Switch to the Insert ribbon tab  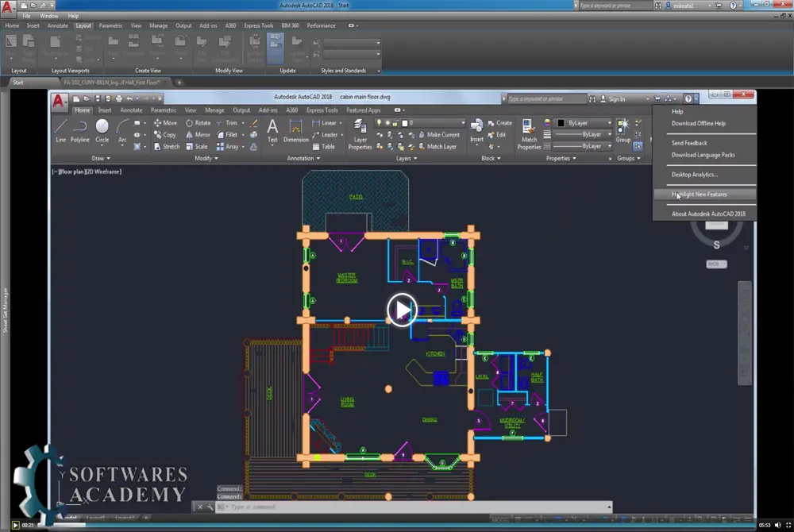(105, 110)
